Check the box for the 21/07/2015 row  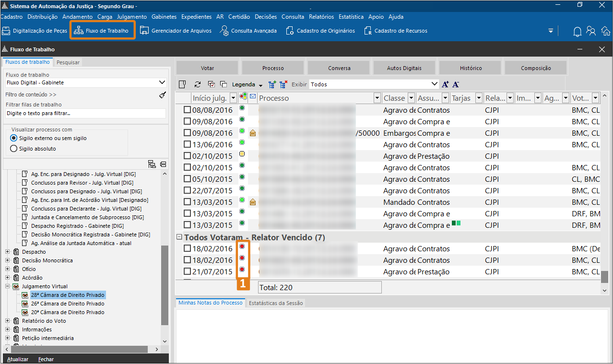188,272
